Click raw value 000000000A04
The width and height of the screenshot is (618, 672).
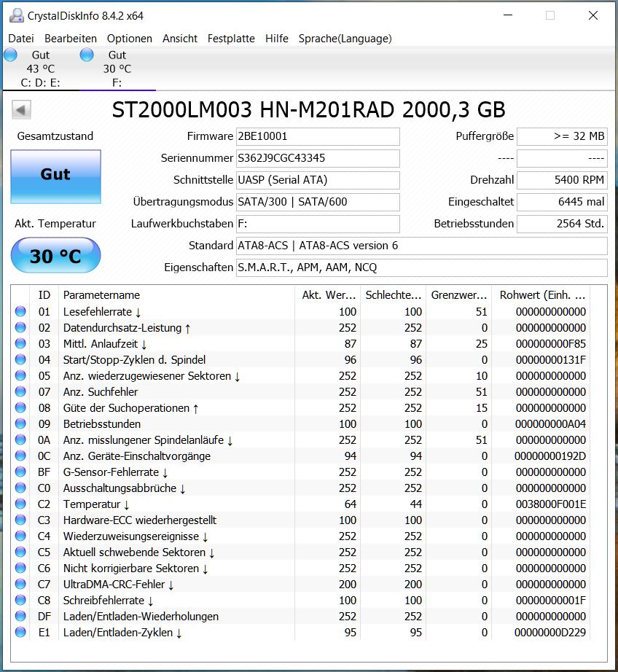551,424
